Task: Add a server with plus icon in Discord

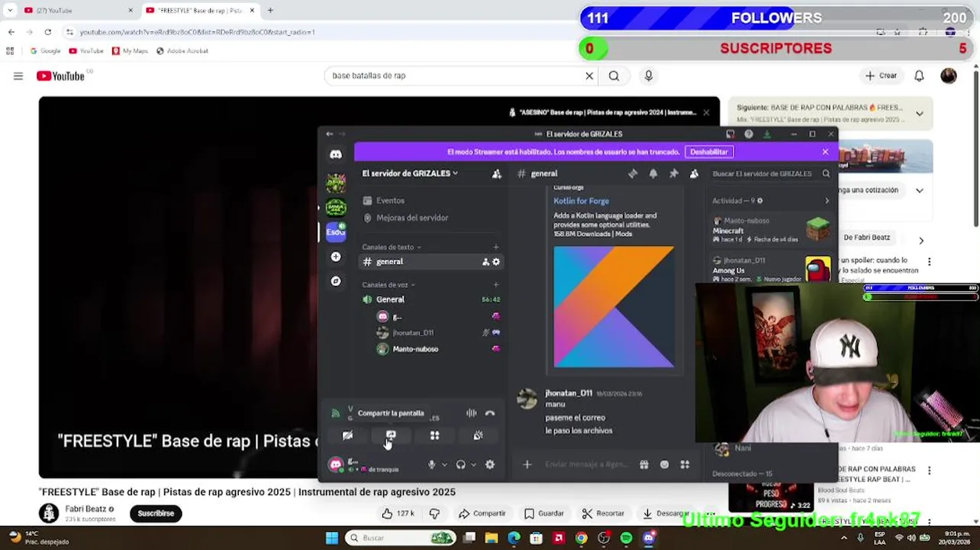Action: (336, 257)
